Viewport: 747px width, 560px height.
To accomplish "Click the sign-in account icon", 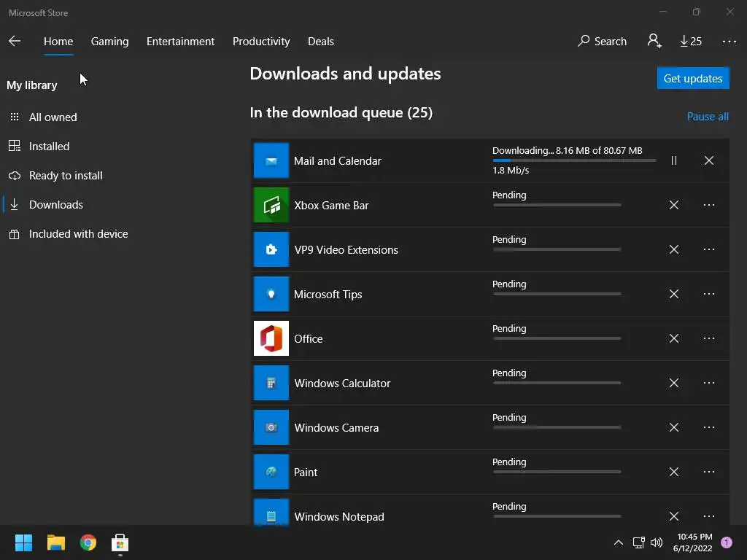I will (x=654, y=41).
